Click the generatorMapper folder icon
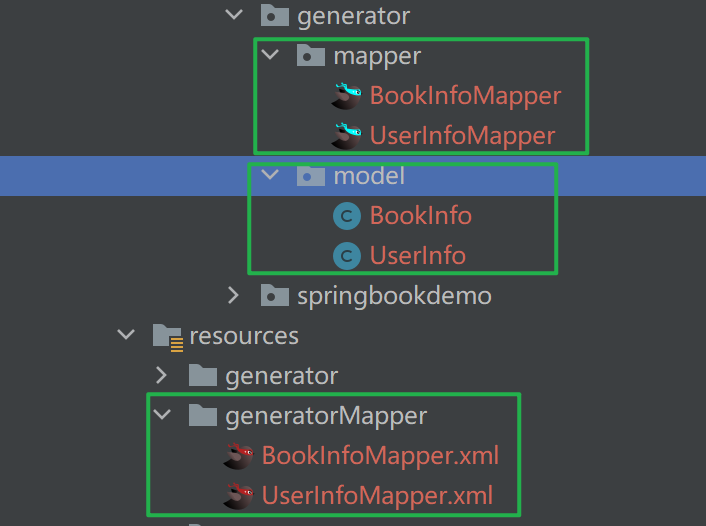 point(203,415)
